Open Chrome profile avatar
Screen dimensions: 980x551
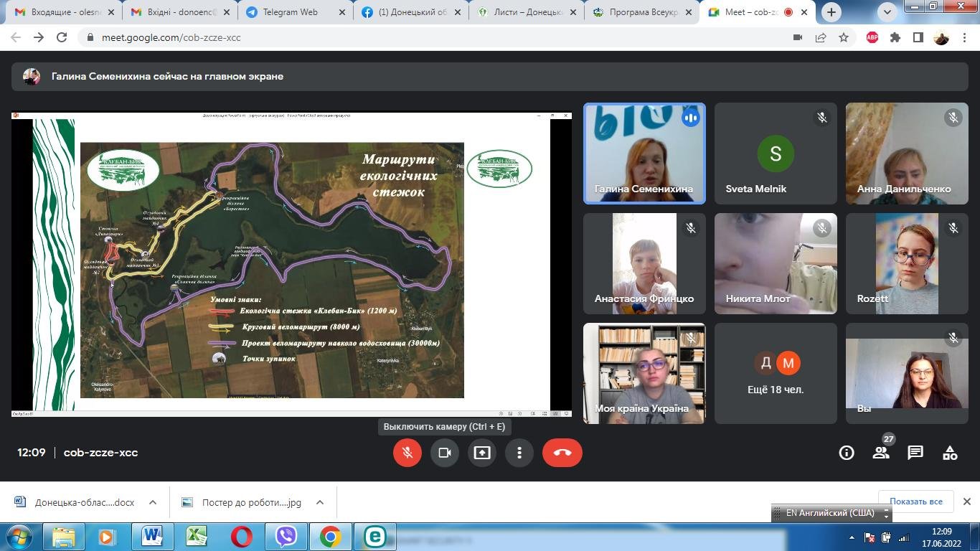941,37
